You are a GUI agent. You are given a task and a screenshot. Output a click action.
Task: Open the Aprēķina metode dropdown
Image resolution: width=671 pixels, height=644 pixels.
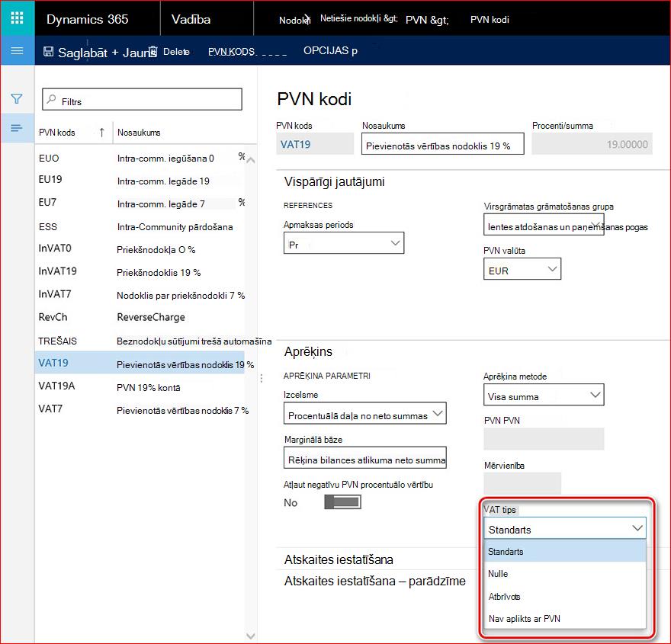tap(544, 395)
